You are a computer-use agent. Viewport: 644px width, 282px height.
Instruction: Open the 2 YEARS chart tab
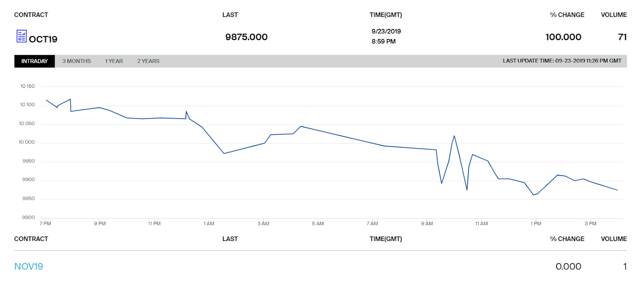[148, 61]
